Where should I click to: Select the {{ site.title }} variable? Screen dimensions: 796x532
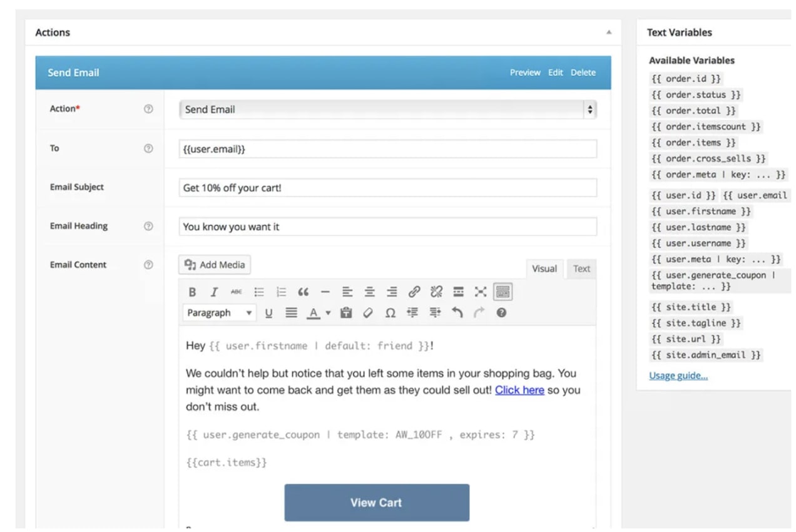tap(691, 307)
